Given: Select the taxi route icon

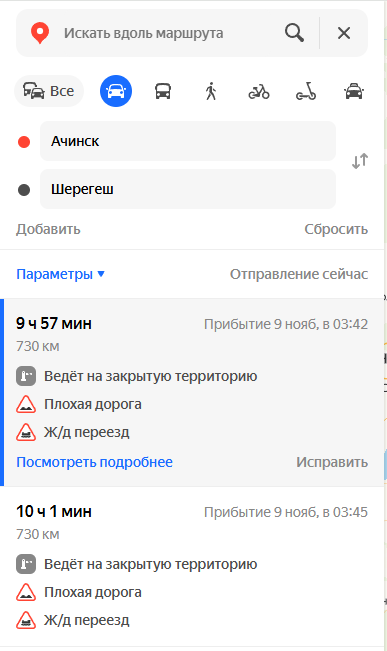Looking at the screenshot, I should point(354,91).
